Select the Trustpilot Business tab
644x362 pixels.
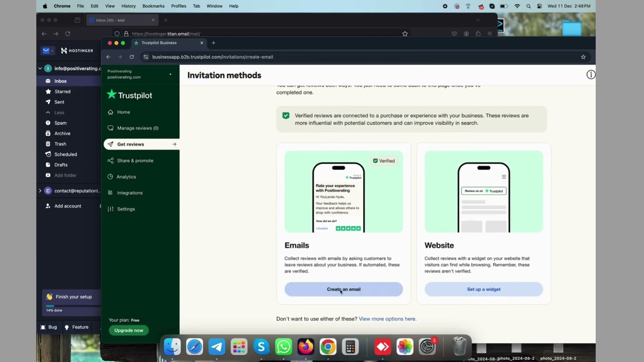pyautogui.click(x=169, y=43)
